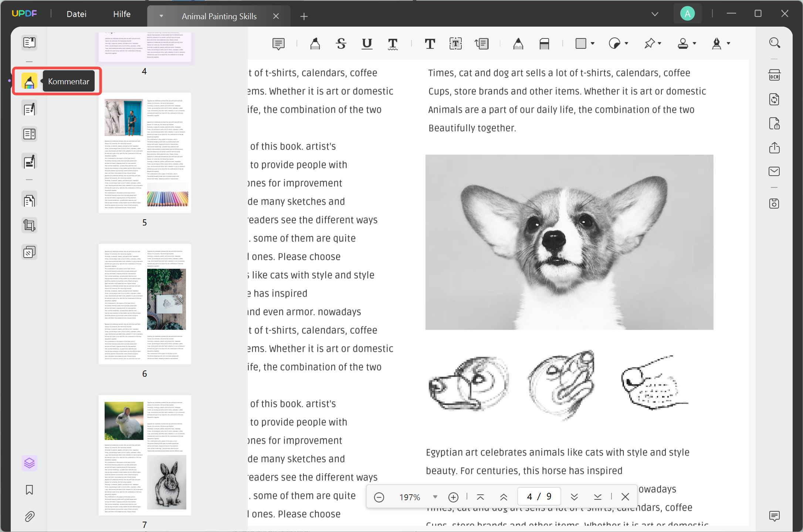Open the Attachments paperclip icon
Image resolution: width=803 pixels, height=532 pixels.
29,516
